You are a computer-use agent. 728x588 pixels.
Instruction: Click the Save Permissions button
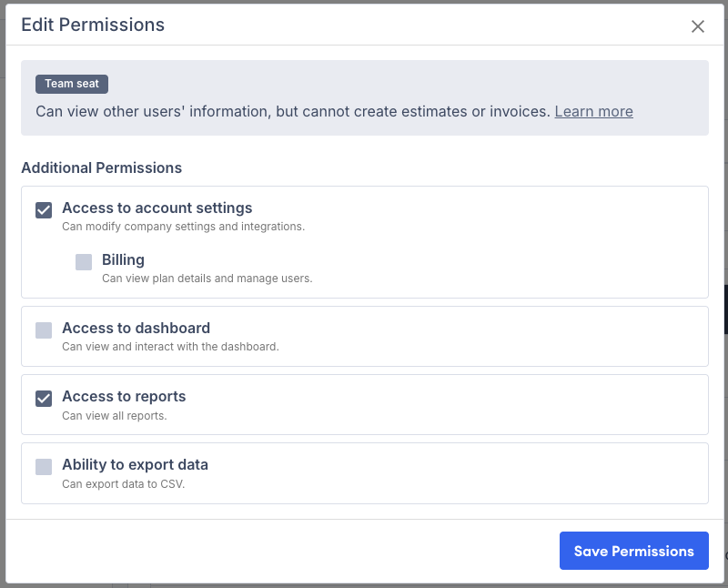point(633,551)
